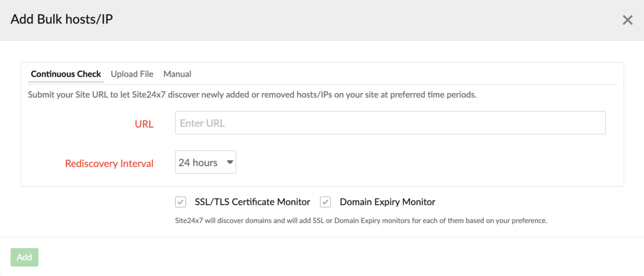The height and width of the screenshot is (276, 644).
Task: Disable the SSL/TLS Certificate Monitor checkbox
Action: coord(180,202)
